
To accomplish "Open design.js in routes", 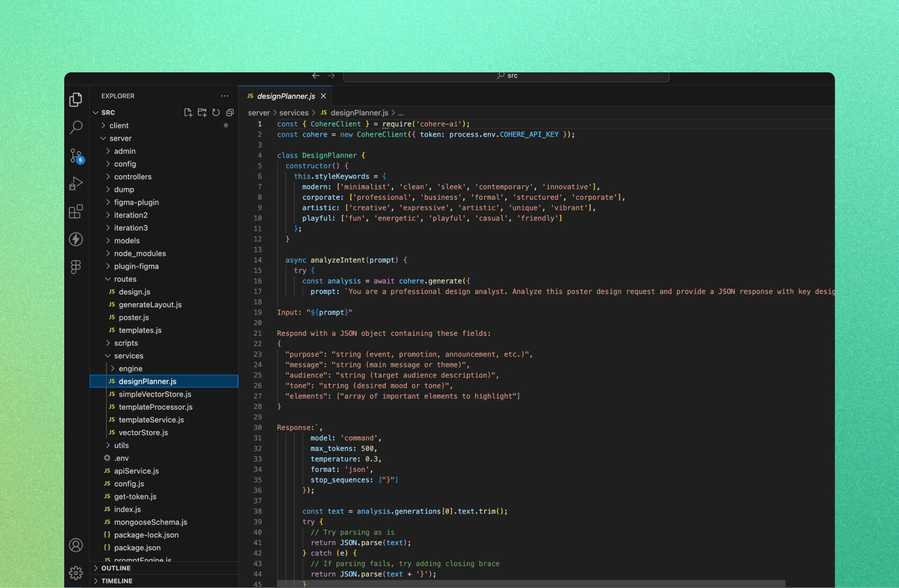I will pos(164,292).
